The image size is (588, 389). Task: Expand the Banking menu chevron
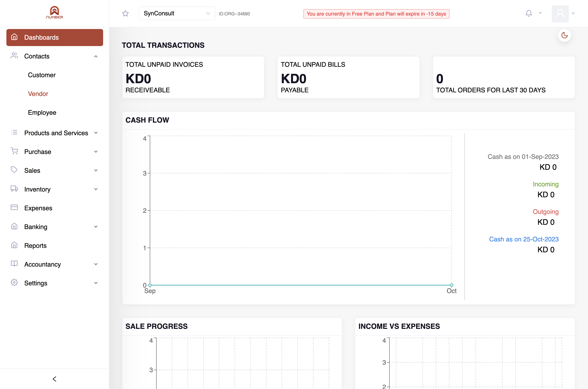click(x=96, y=227)
